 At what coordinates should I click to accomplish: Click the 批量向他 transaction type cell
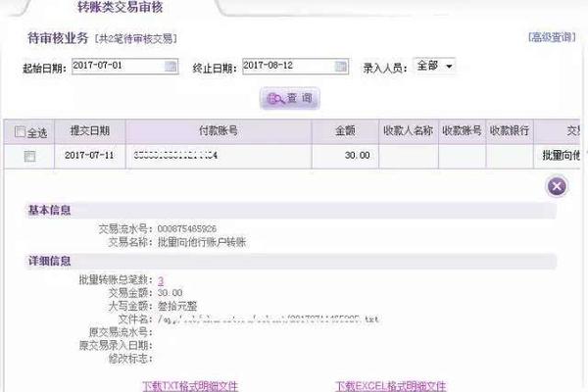click(558, 155)
